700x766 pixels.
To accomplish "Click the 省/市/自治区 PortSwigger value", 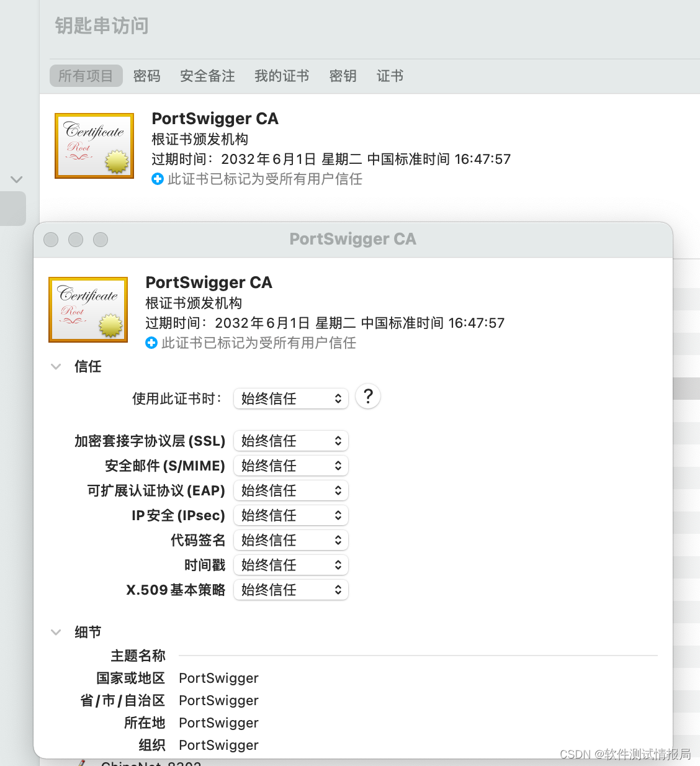I will pyautogui.click(x=218, y=700).
